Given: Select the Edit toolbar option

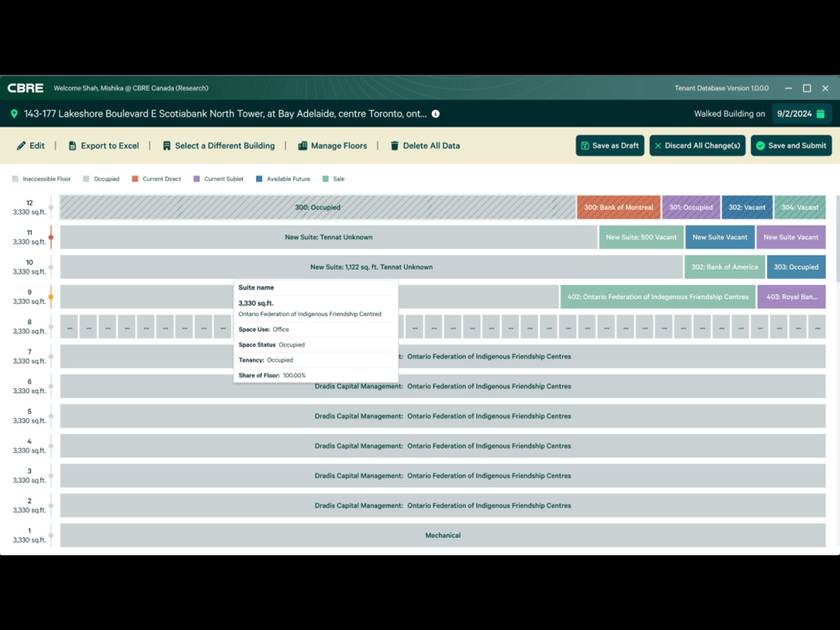Looking at the screenshot, I should click(x=30, y=145).
